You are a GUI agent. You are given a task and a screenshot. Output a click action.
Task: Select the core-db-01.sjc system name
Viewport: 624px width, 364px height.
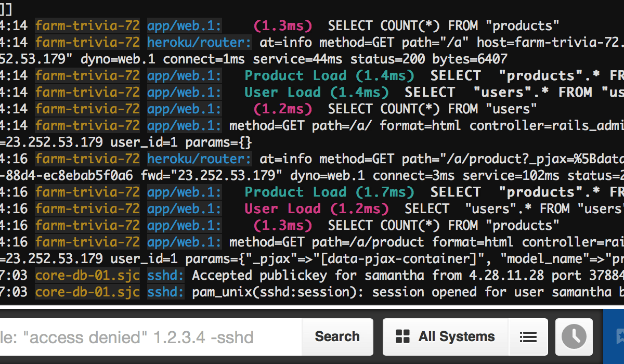(87, 275)
